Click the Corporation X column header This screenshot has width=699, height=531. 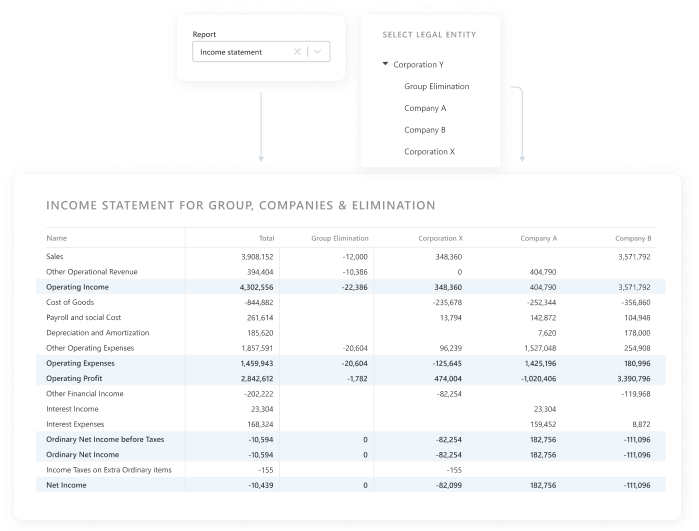coord(440,238)
